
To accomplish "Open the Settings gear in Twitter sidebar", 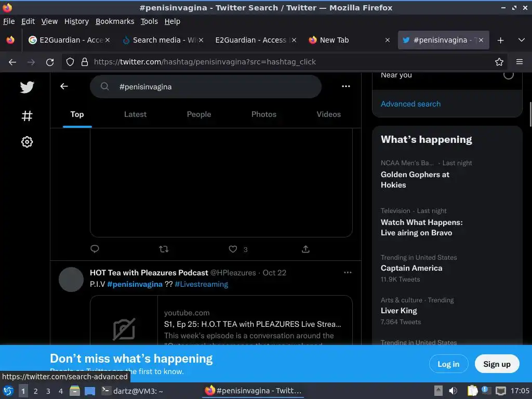I will (x=27, y=142).
